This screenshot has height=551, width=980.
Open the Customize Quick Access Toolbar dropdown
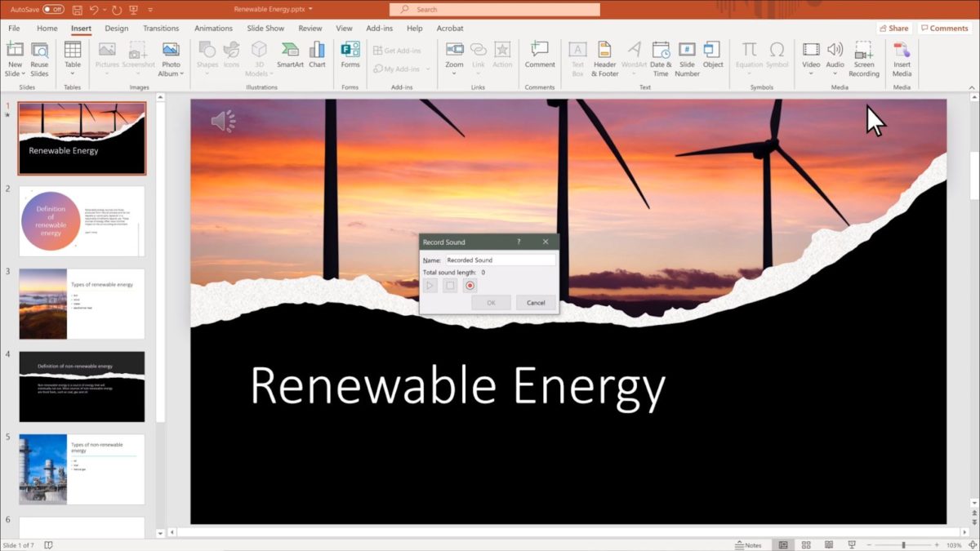(151, 10)
